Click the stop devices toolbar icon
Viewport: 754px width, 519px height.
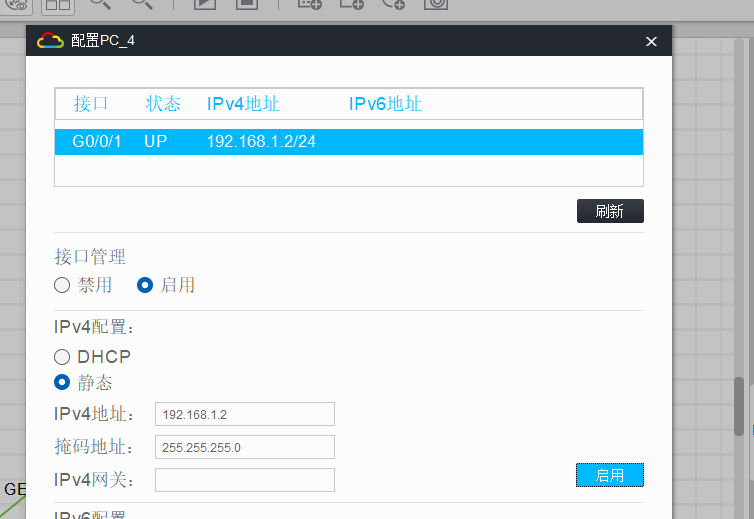click(x=247, y=4)
